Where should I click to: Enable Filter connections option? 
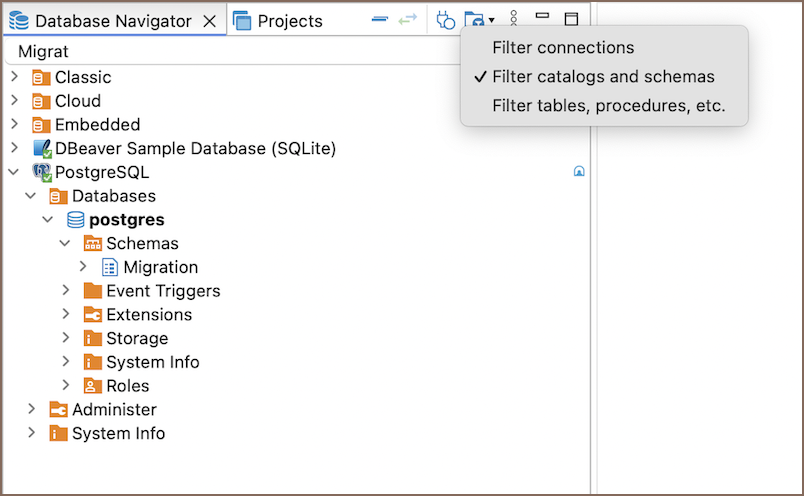563,48
